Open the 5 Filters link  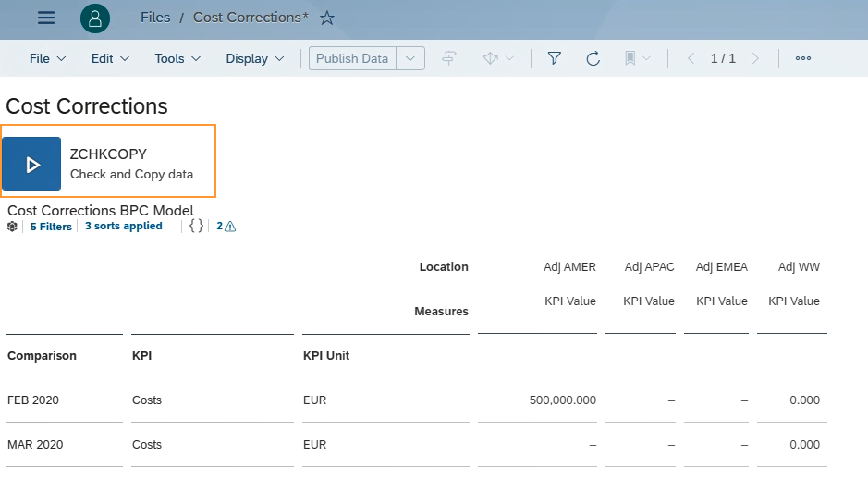51,226
